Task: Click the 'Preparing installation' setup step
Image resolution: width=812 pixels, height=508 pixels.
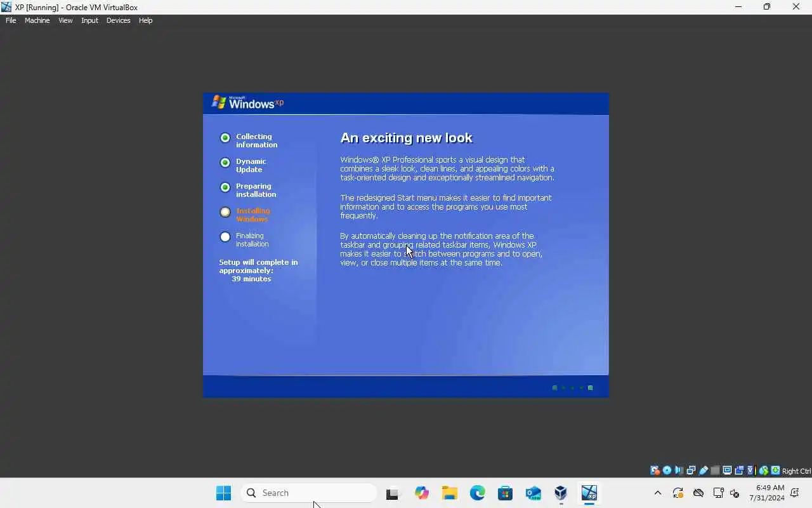Action: click(x=248, y=190)
